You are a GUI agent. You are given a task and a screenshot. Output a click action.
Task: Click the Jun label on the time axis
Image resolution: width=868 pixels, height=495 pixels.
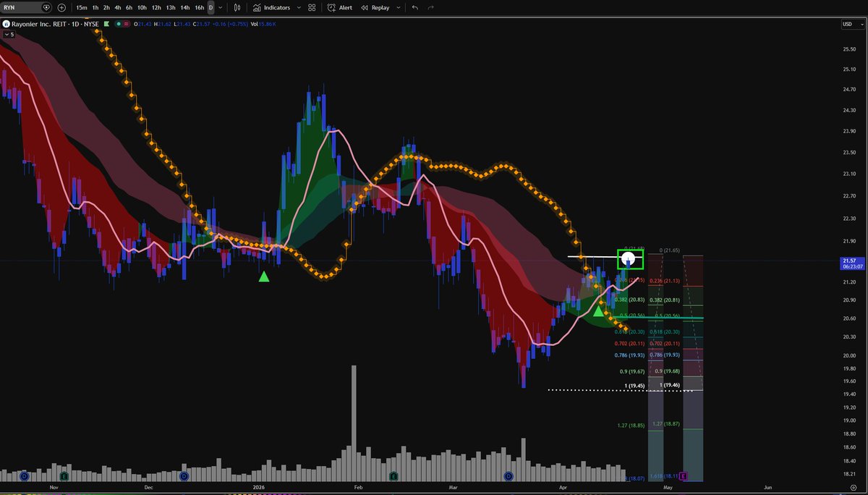coord(767,488)
